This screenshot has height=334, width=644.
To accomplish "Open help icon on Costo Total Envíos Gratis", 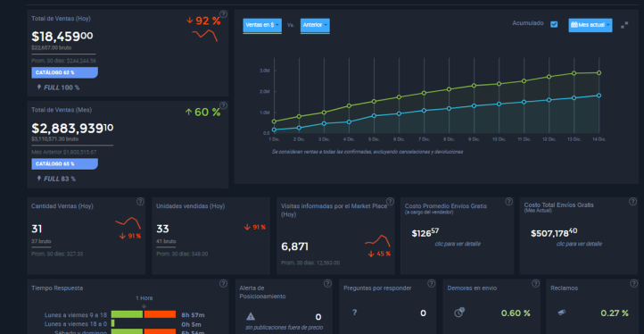I will click(633, 202).
